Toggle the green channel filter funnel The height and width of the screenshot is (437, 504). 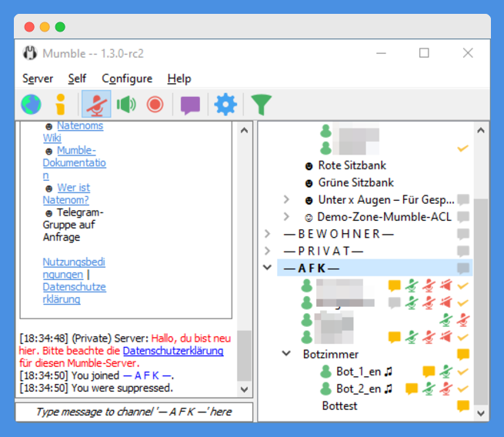tap(261, 105)
